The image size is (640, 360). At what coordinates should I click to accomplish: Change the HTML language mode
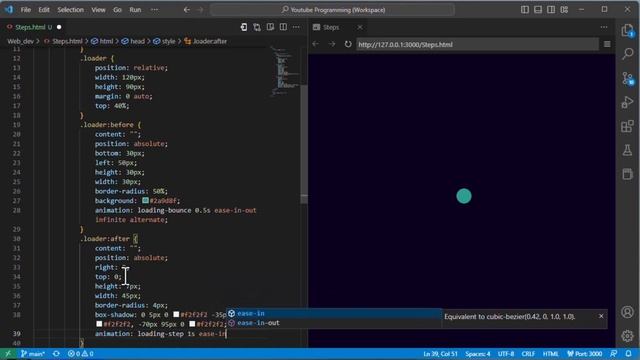550,353
